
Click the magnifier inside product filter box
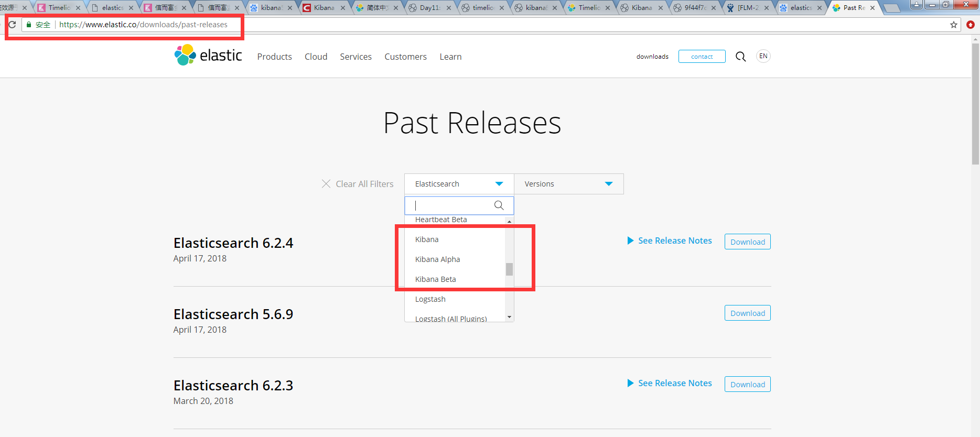tap(499, 205)
